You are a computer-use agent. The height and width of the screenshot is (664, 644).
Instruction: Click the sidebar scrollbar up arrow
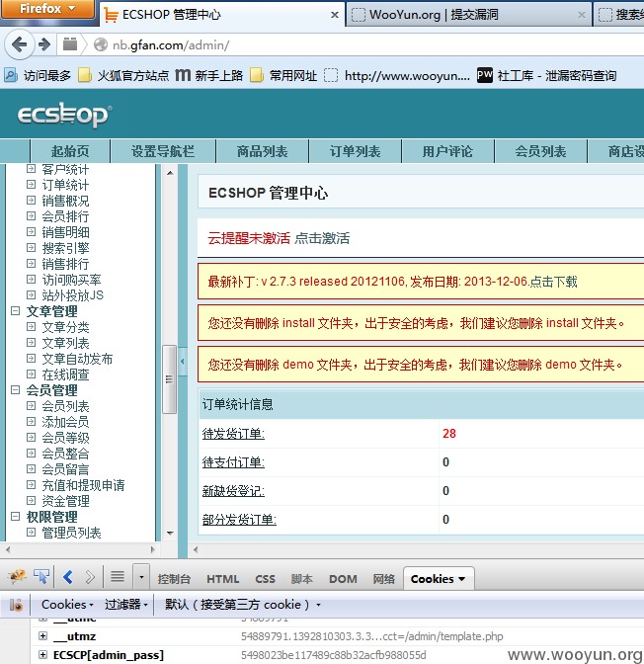pos(170,172)
